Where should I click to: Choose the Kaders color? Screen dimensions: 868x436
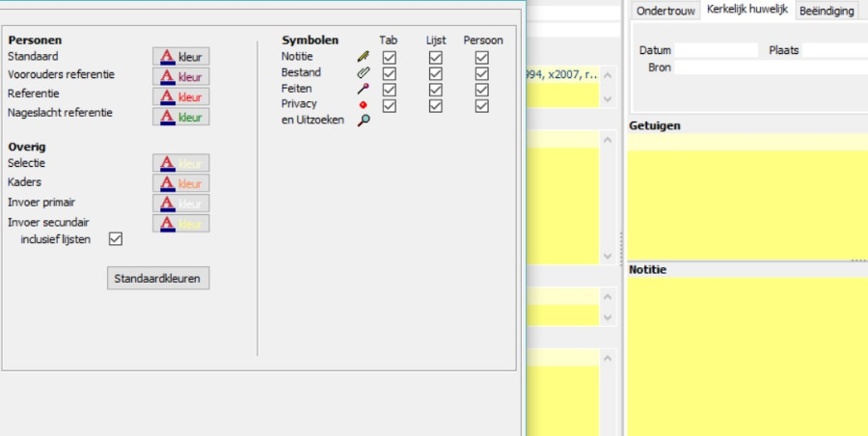180,183
